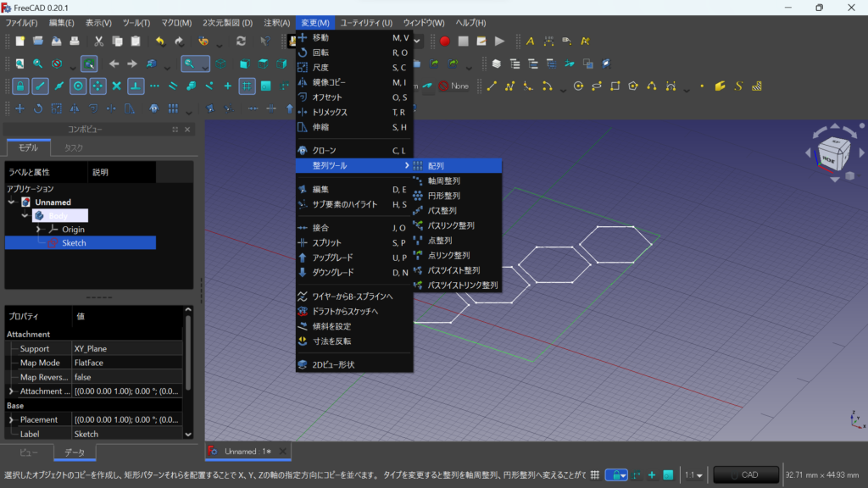868x488 pixels.
Task: Select the Draft Polyline (wire) tool icon
Action: [509, 86]
